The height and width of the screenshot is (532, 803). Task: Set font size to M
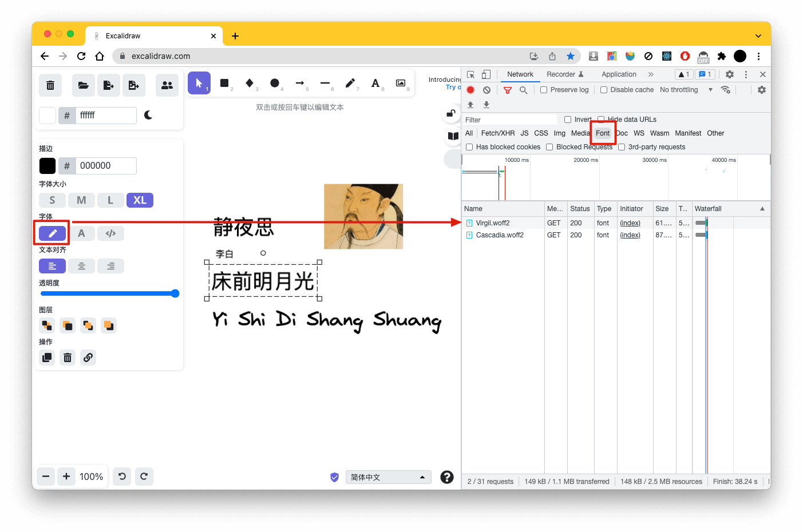81,200
